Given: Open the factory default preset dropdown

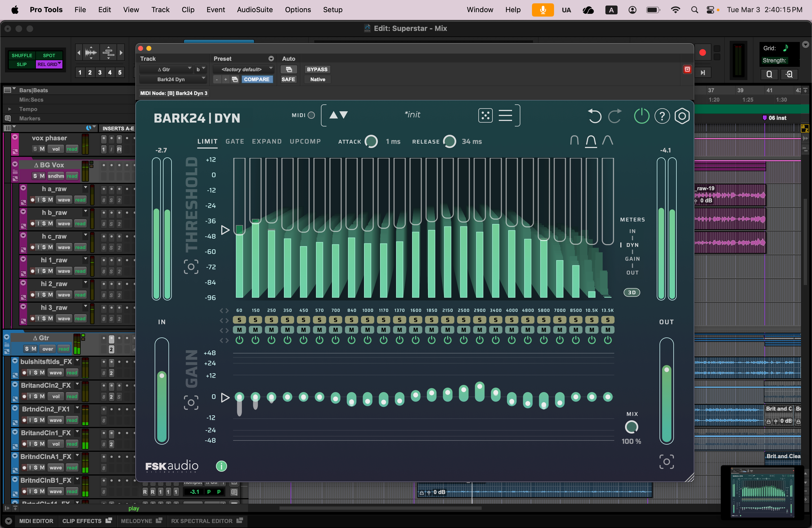Looking at the screenshot, I should pyautogui.click(x=244, y=69).
